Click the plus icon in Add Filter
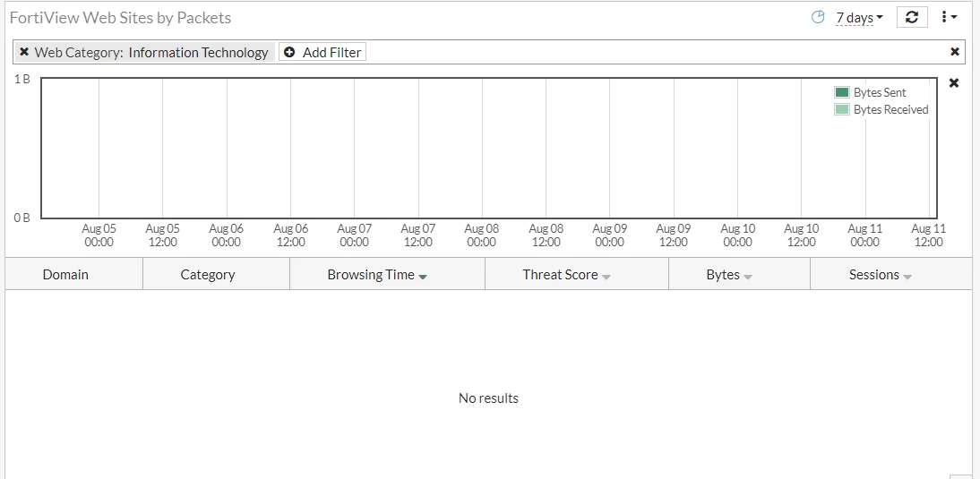 288,52
